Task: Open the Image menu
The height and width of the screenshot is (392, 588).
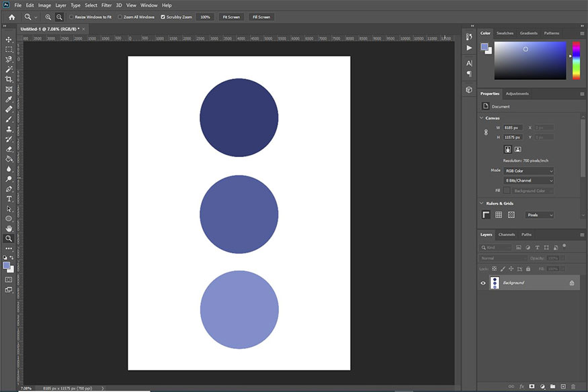Action: tap(44, 5)
